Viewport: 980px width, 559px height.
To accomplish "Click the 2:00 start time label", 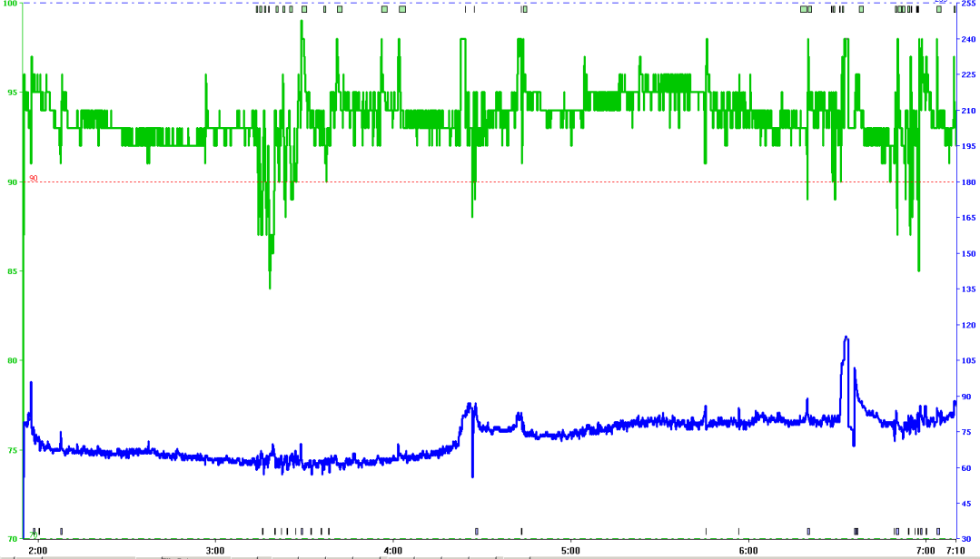I will tap(38, 551).
